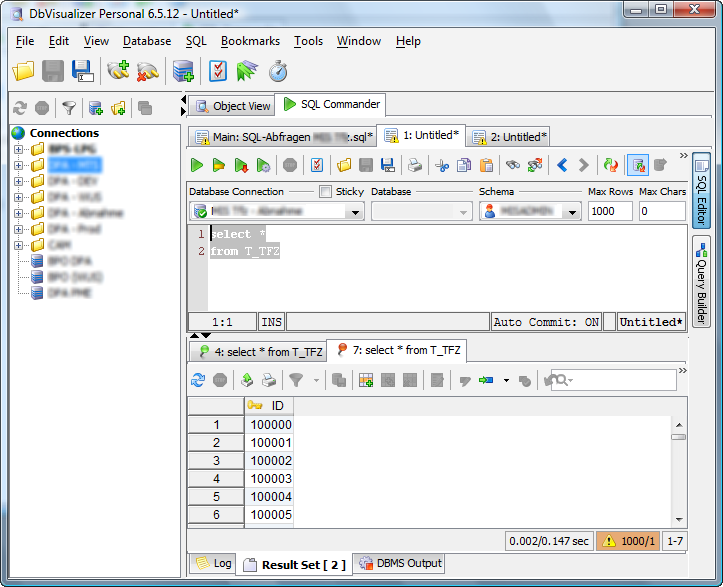The image size is (723, 587).
Task: Show more result toolbar items chevron
Action: pos(683,370)
